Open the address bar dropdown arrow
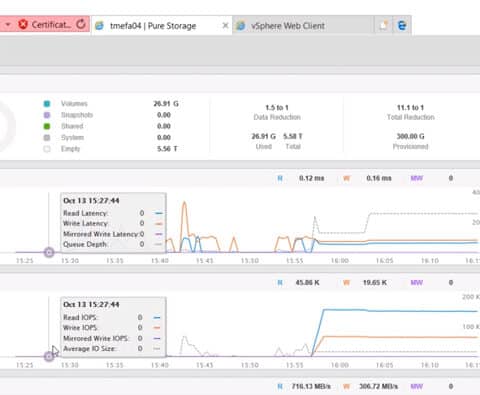The width and height of the screenshot is (480, 395). [x=8, y=24]
